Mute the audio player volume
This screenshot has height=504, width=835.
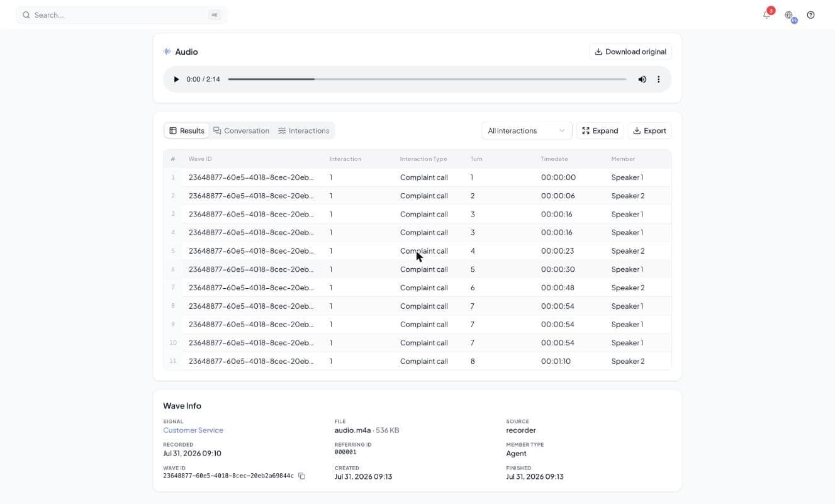point(642,79)
